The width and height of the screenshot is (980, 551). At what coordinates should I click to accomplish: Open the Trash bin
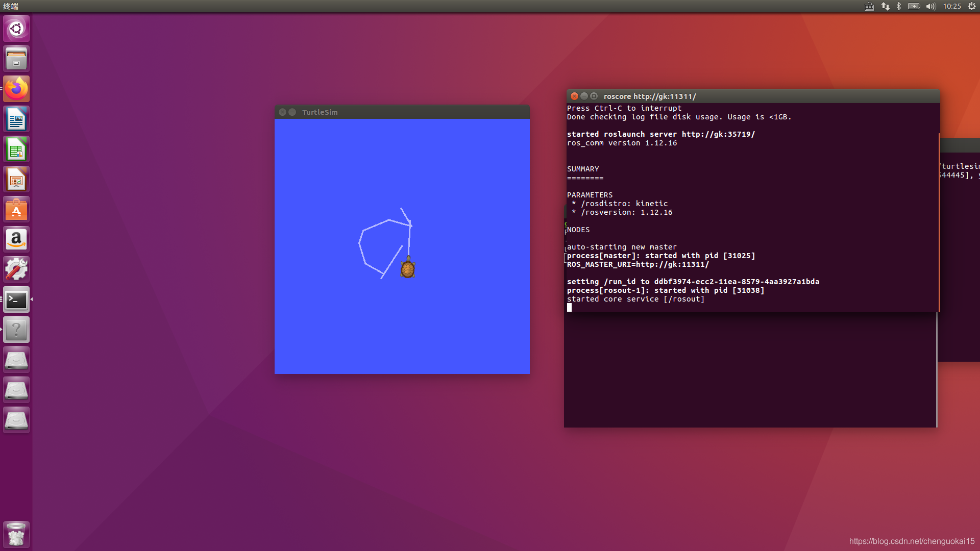pos(16,534)
